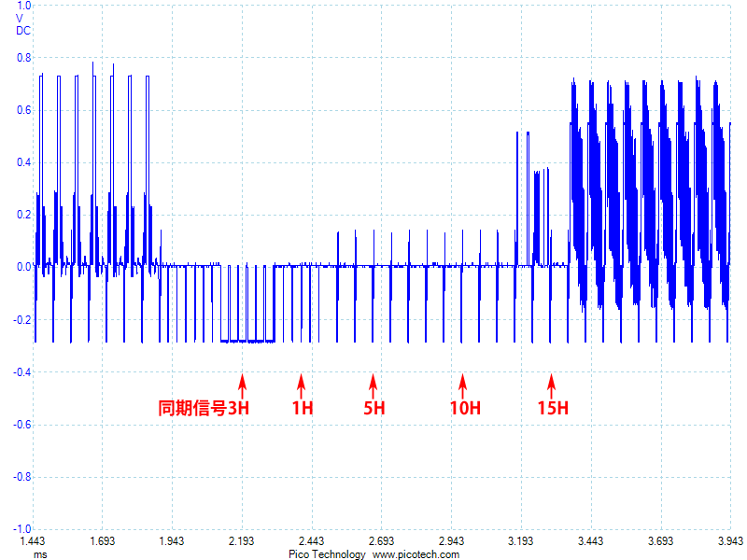The height and width of the screenshot is (560, 747).
Task: Select the 3.193 time axis value
Action: tap(521, 541)
